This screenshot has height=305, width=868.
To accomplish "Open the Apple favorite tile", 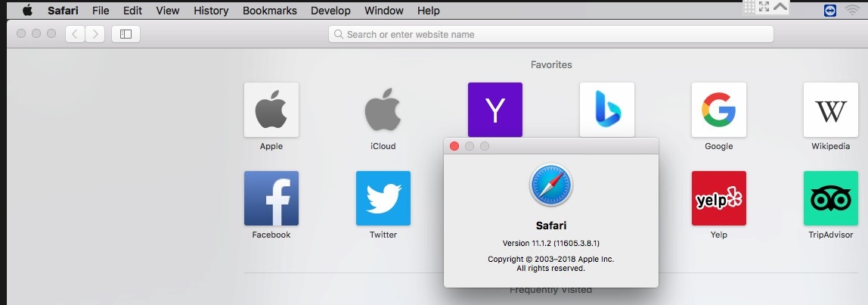I will (x=271, y=110).
